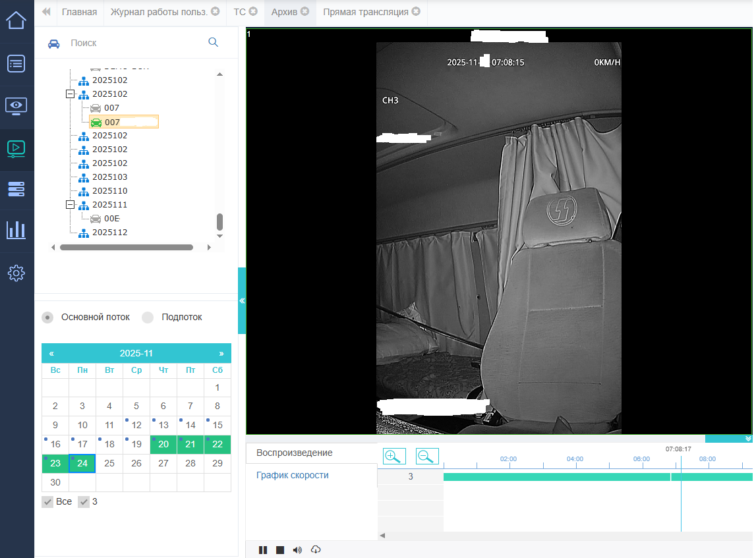The height and width of the screenshot is (558, 756).
Task: Toggle the Все checkbox
Action: point(47,502)
